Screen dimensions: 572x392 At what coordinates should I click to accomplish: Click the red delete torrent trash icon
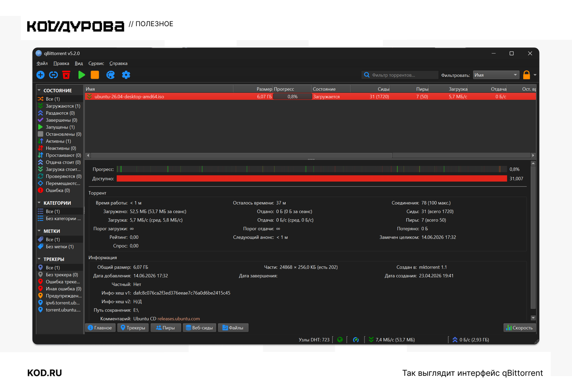pyautogui.click(x=66, y=75)
